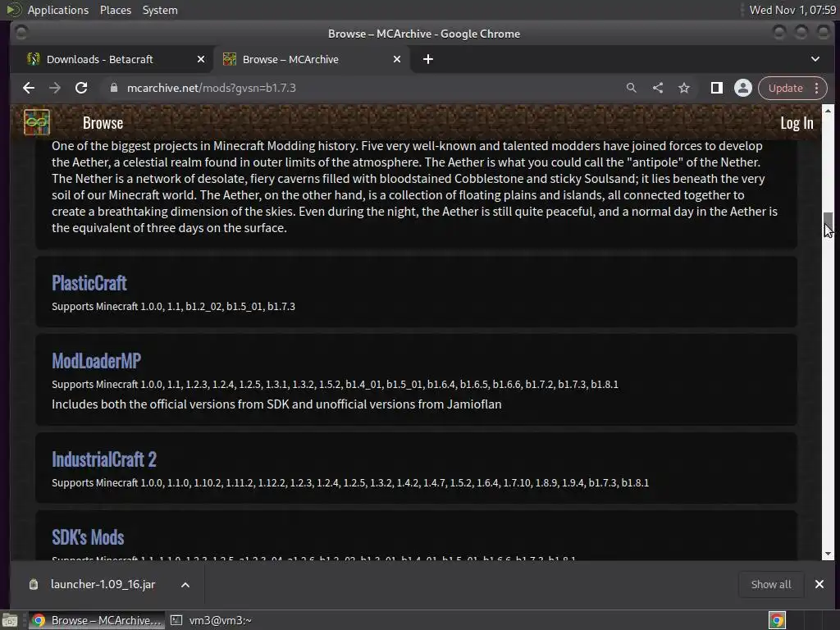Click the scrollbar down arrow

point(829,554)
